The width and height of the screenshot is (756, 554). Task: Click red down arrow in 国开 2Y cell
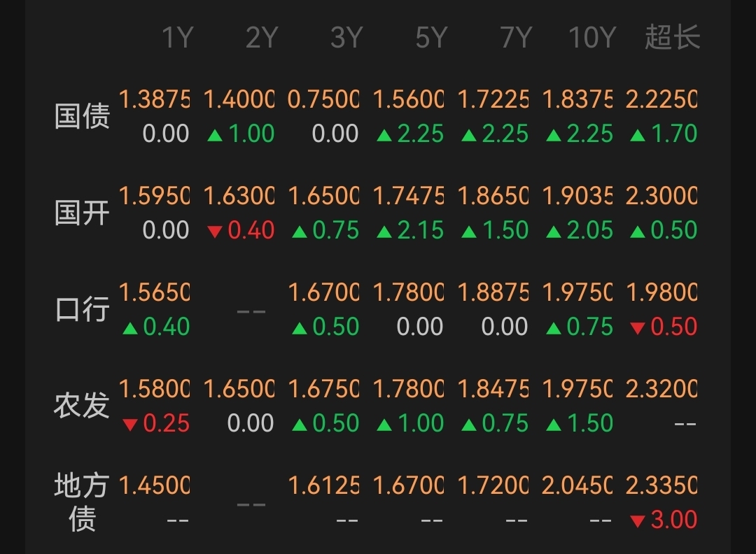pyautogui.click(x=215, y=232)
